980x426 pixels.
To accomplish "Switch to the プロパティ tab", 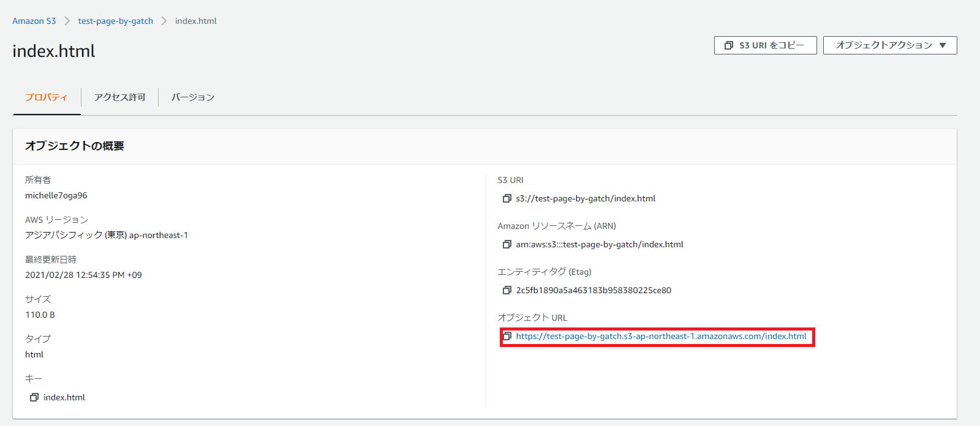I will pos(47,97).
